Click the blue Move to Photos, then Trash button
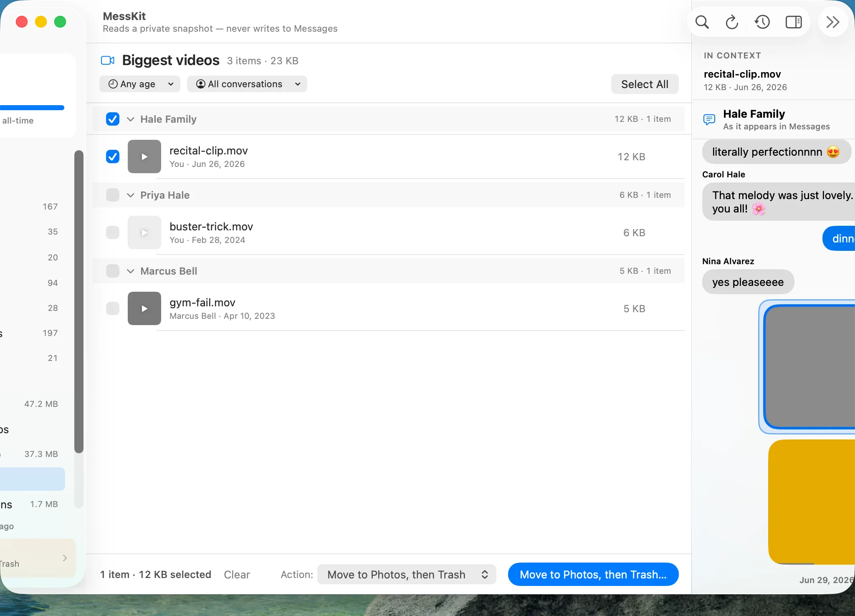This screenshot has width=855, height=616. point(593,574)
